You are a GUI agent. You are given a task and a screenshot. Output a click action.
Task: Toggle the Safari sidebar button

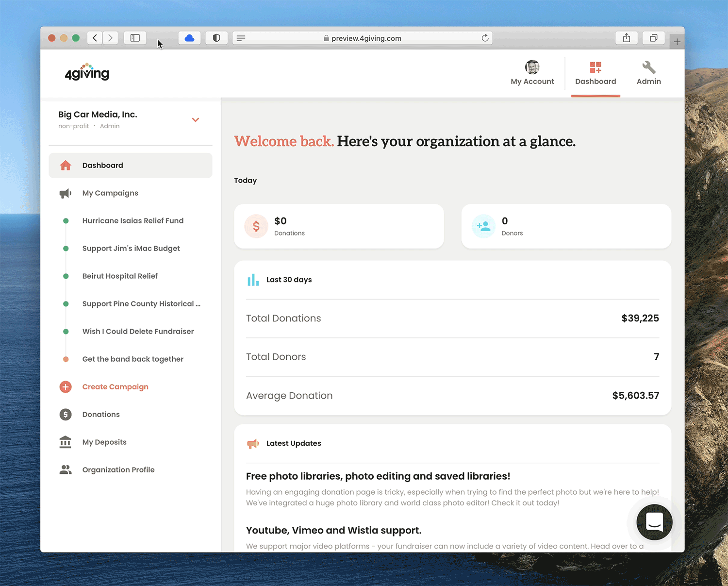(x=135, y=38)
